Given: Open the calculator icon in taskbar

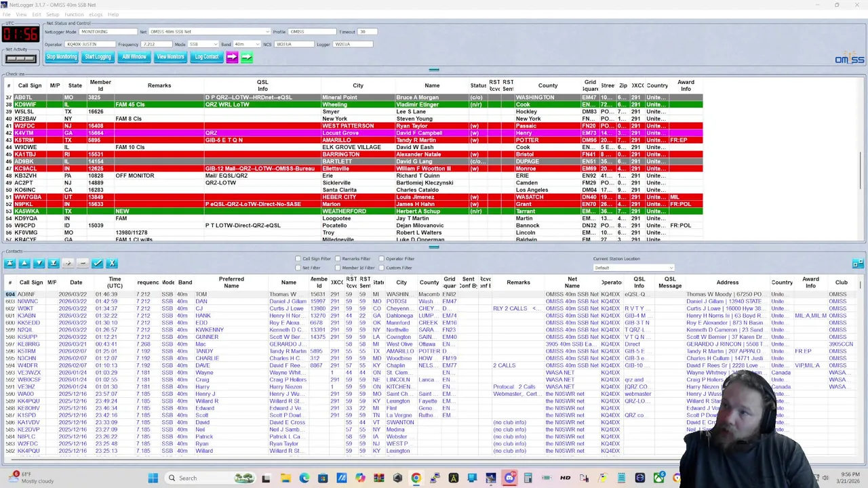Looking at the screenshot, I should point(528,478).
